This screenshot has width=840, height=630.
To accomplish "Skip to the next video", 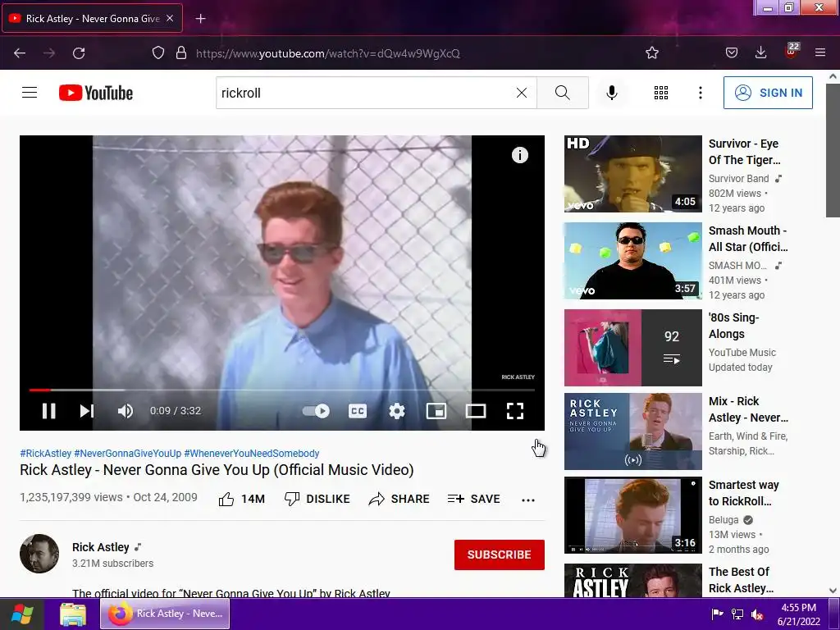I will pyautogui.click(x=87, y=411).
